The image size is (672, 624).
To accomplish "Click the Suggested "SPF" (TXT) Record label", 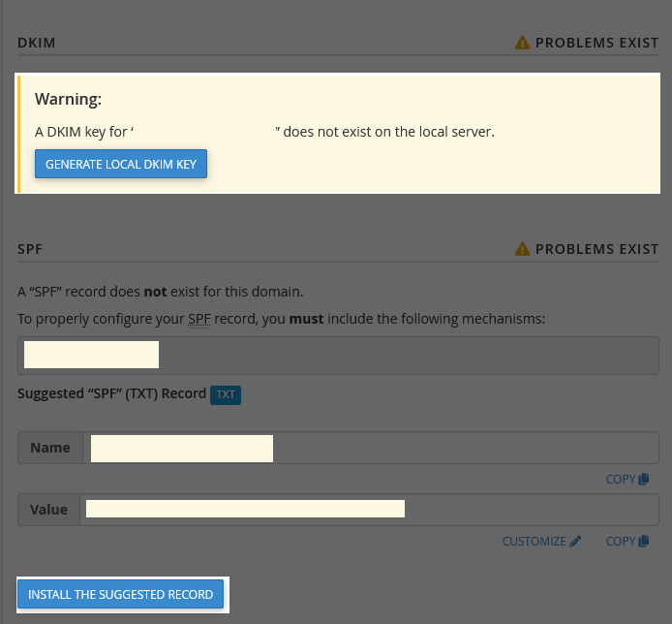I will coord(111,393).
